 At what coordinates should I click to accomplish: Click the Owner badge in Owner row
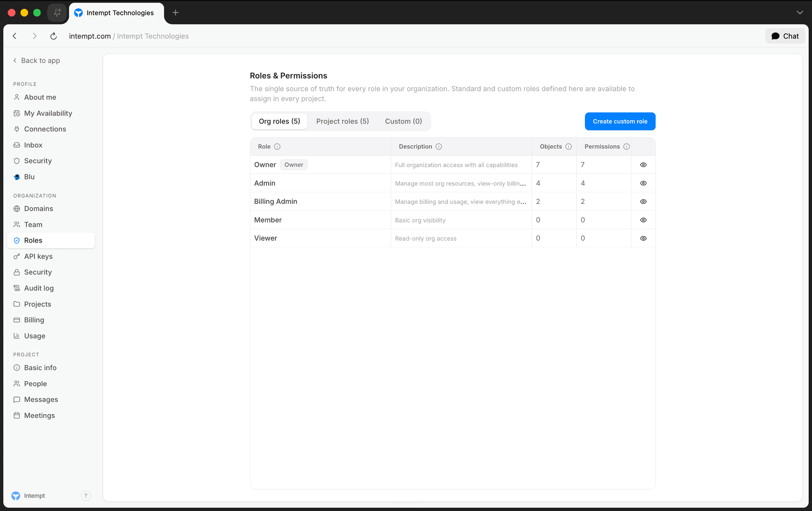tap(294, 165)
